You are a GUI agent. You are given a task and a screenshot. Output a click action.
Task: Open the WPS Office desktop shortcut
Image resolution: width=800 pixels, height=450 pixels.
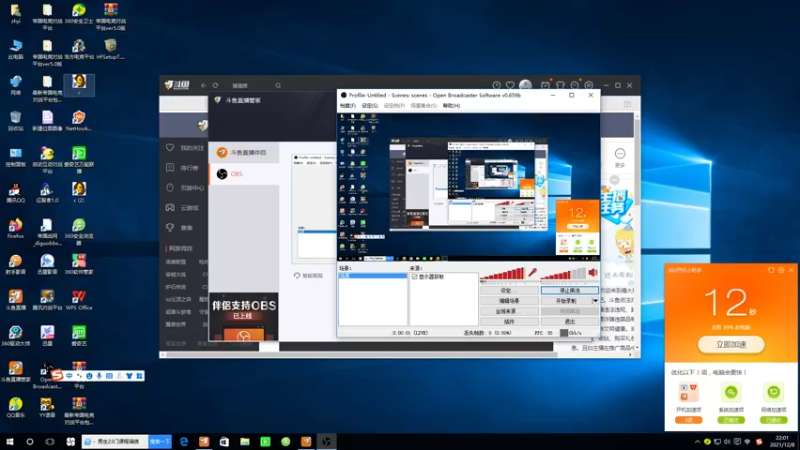click(79, 300)
